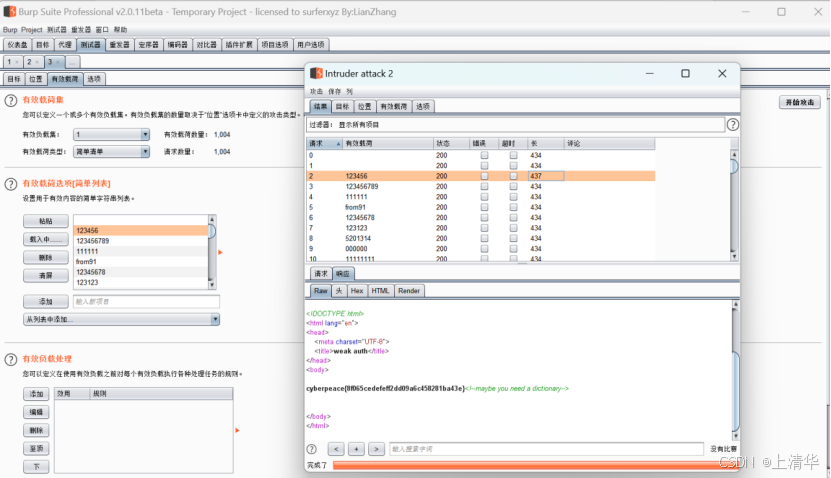This screenshot has height=478, width=831.
Task: Click the response pane vertical scrollbar thumb
Action: 736,391
